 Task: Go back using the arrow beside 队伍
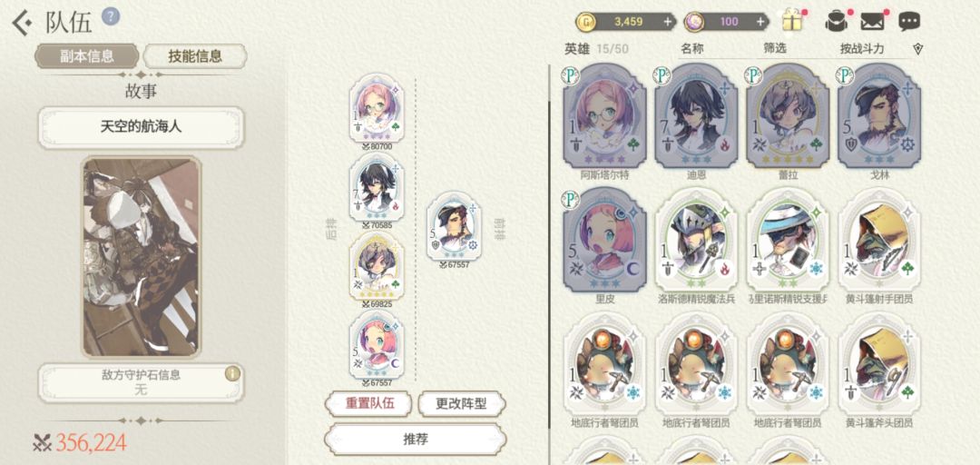(22, 23)
